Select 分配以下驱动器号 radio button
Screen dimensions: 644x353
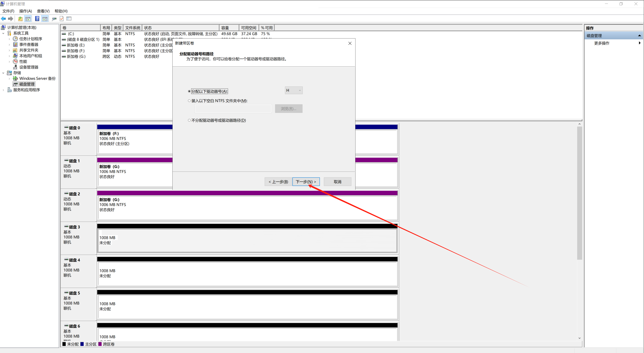tap(189, 91)
